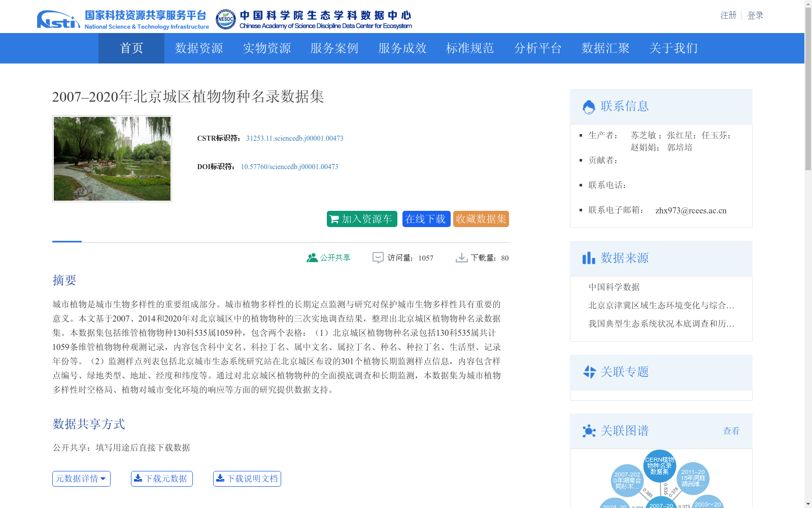Expand the 元数据详情 dropdown
812x508 pixels.
coord(81,479)
